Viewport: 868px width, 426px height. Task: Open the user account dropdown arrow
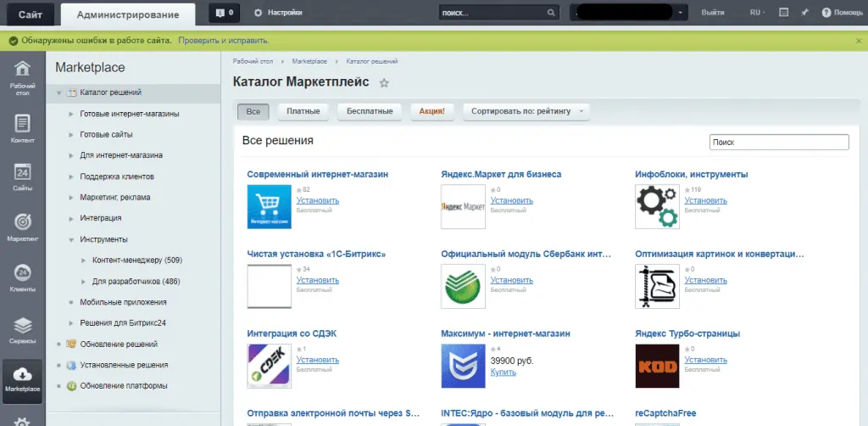tap(680, 12)
